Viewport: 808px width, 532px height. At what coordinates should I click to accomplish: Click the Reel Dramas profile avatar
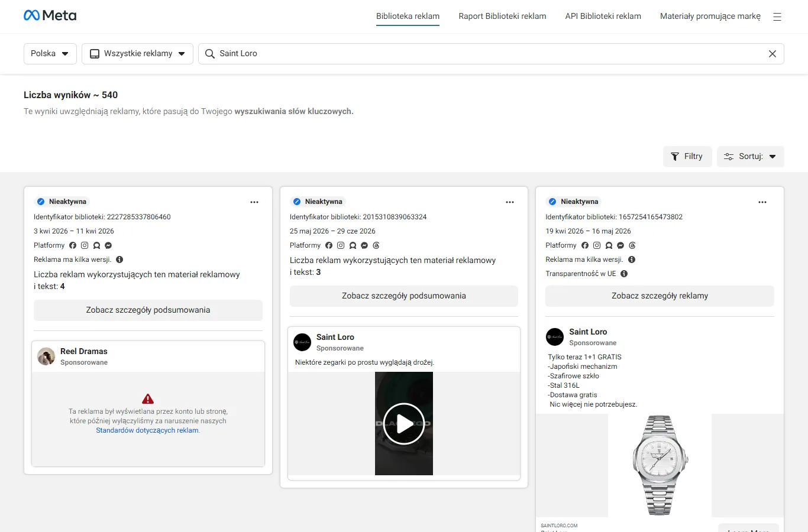46,356
